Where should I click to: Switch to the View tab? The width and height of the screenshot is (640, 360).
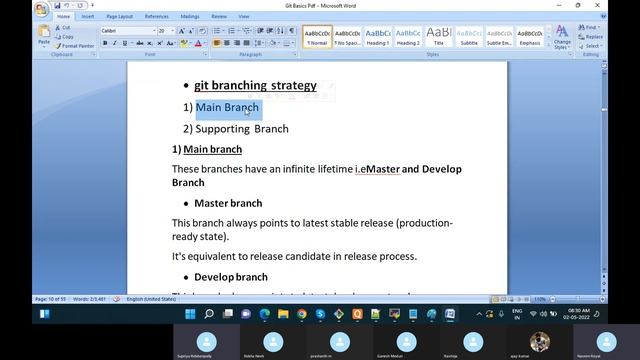244,16
